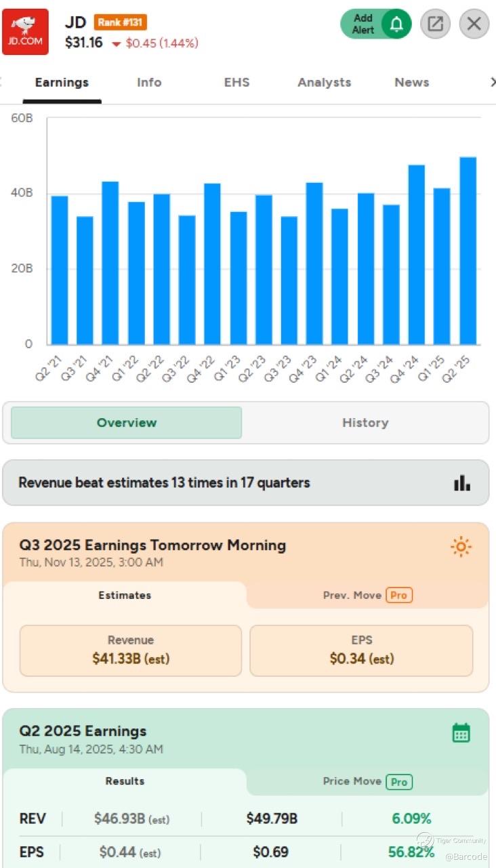Viewport: 496px width, 868px height.
Task: Open the Info tab
Action: click(149, 83)
